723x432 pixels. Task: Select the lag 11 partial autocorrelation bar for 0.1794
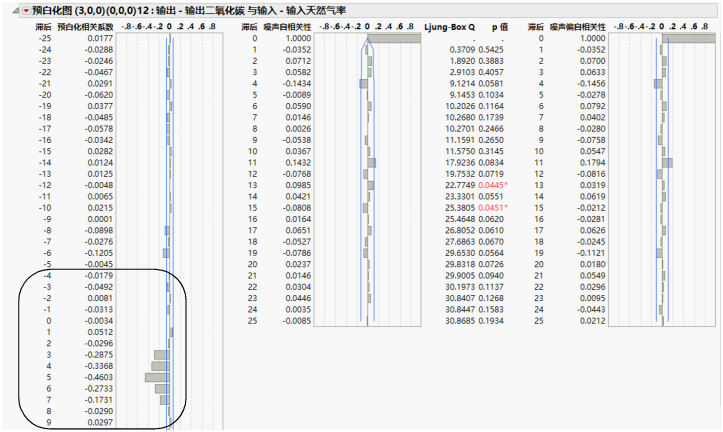[668, 163]
